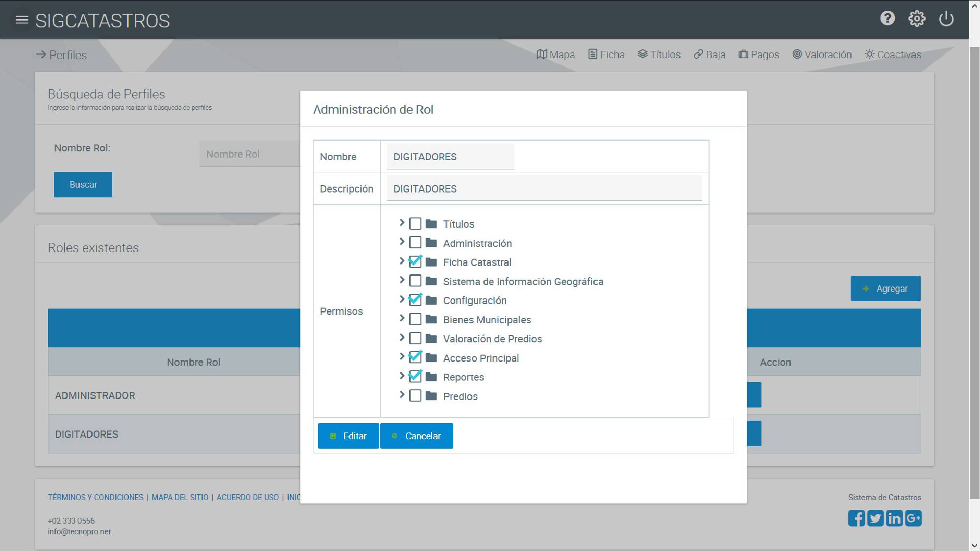Expand the Reportes tree node
Viewport: 980px width, 551px height.
tap(402, 376)
